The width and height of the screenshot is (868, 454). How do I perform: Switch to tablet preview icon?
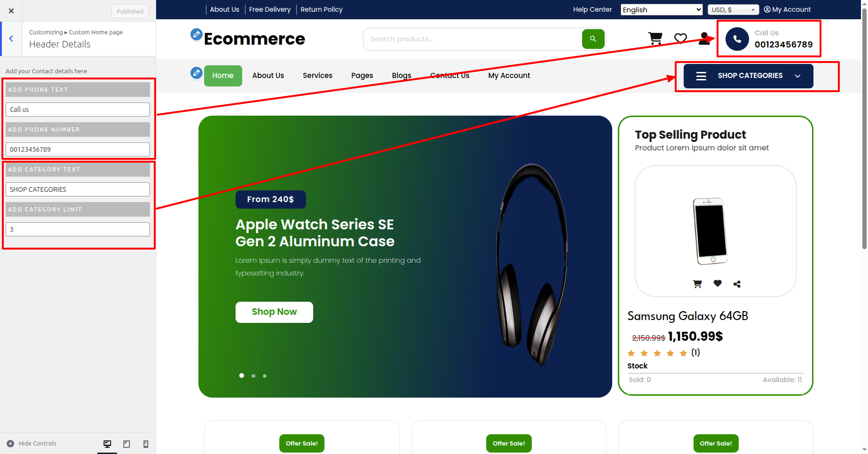(126, 444)
